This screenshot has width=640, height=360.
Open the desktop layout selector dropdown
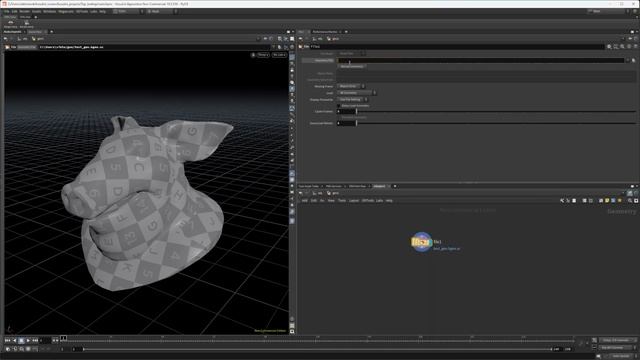[127, 11]
